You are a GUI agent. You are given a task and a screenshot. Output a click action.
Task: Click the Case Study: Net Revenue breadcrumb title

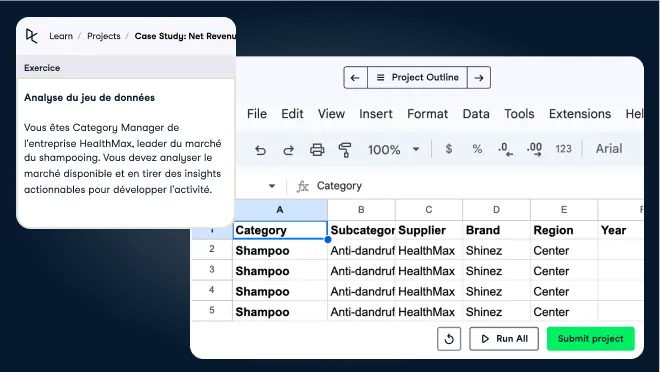coord(185,36)
